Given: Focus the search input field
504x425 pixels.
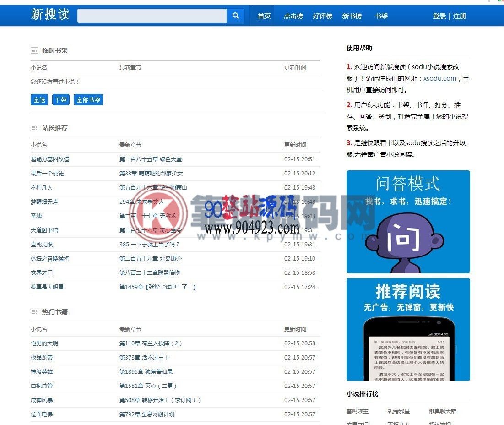Looking at the screenshot, I should coord(152,16).
